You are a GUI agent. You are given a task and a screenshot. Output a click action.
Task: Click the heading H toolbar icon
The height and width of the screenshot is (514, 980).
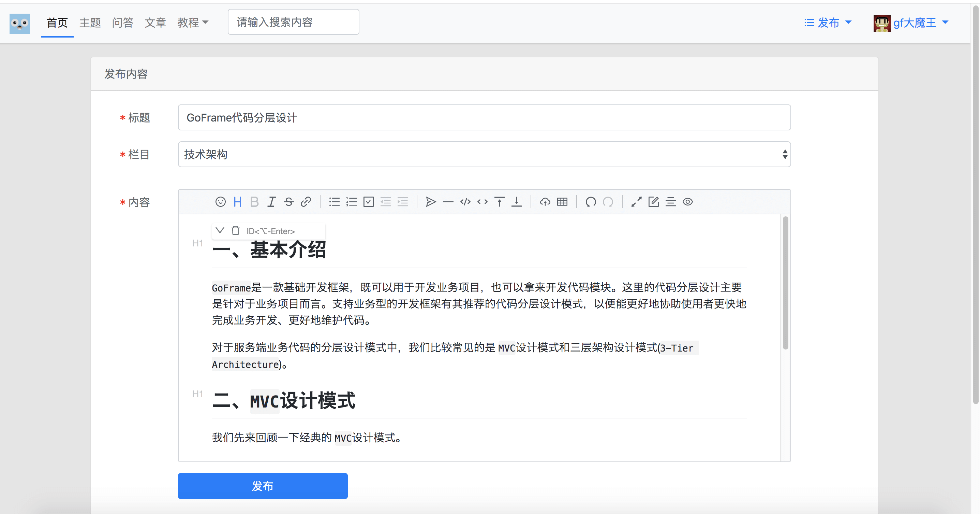tap(237, 202)
